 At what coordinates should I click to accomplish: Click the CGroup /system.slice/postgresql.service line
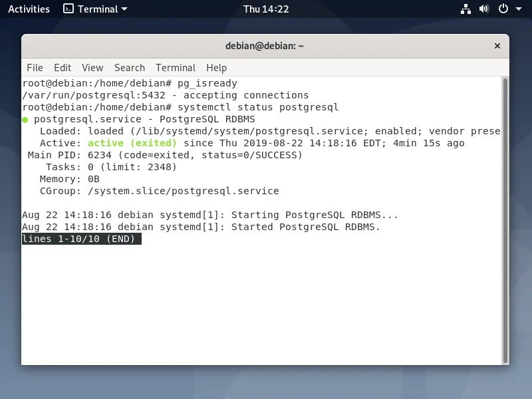(x=160, y=191)
